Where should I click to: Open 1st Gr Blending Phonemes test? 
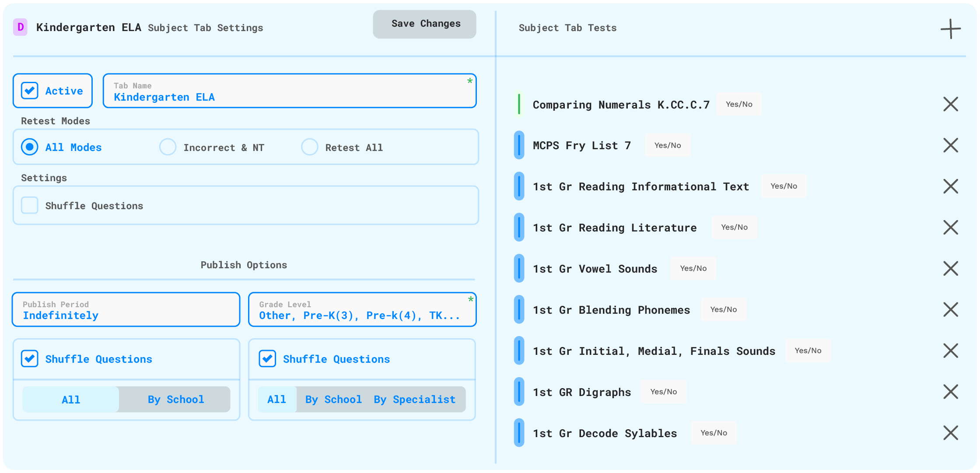coord(611,310)
